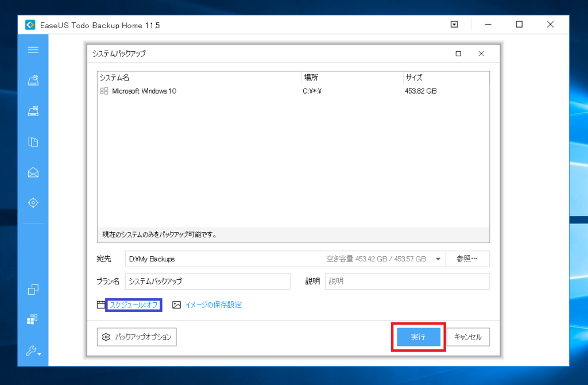588x385 pixels.
Task: Click C:\*:\ location value
Action: click(x=312, y=91)
